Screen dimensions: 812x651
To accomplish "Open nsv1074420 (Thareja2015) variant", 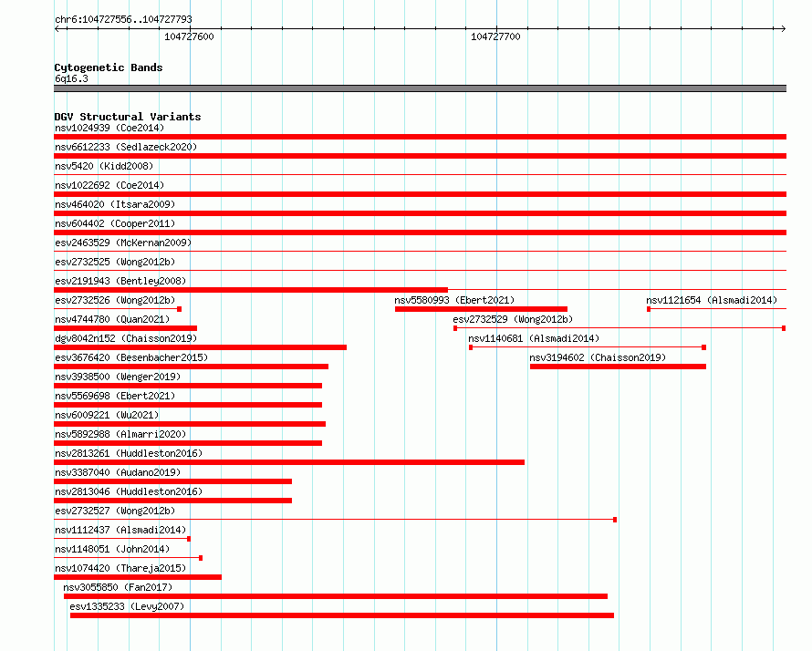I will [120, 568].
